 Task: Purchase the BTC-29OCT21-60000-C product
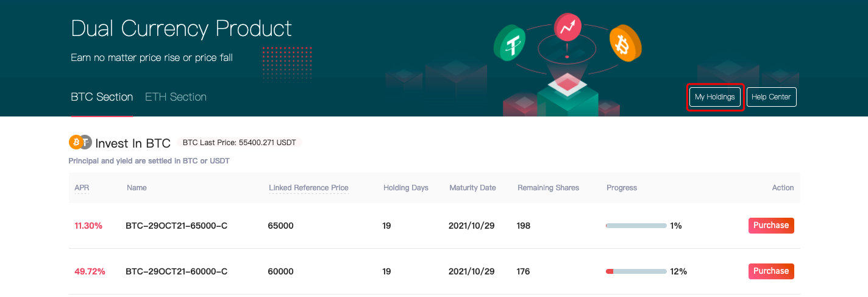771,271
